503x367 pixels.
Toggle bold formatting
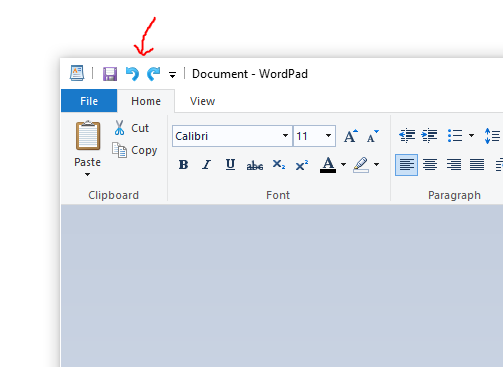point(183,165)
